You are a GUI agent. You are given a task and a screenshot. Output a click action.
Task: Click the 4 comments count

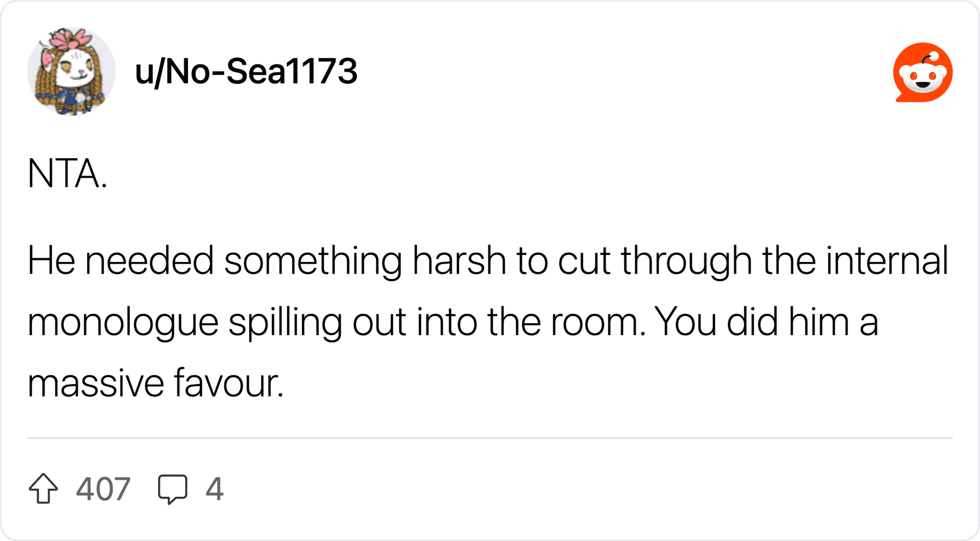(x=215, y=489)
